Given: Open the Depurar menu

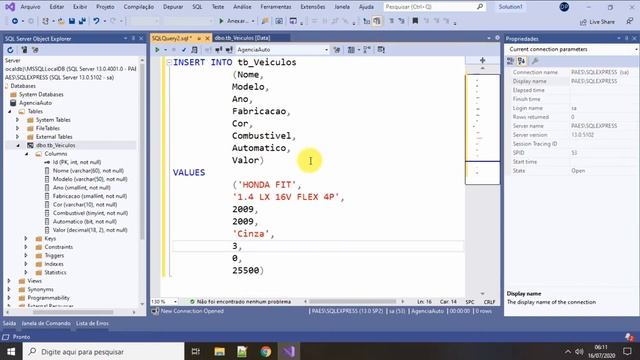Looking at the screenshot, I should (173, 7).
